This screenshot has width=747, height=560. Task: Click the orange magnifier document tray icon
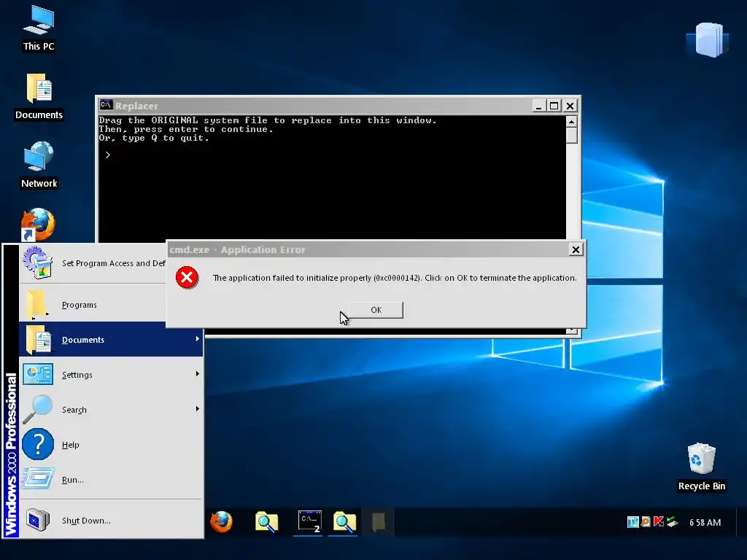(646, 522)
